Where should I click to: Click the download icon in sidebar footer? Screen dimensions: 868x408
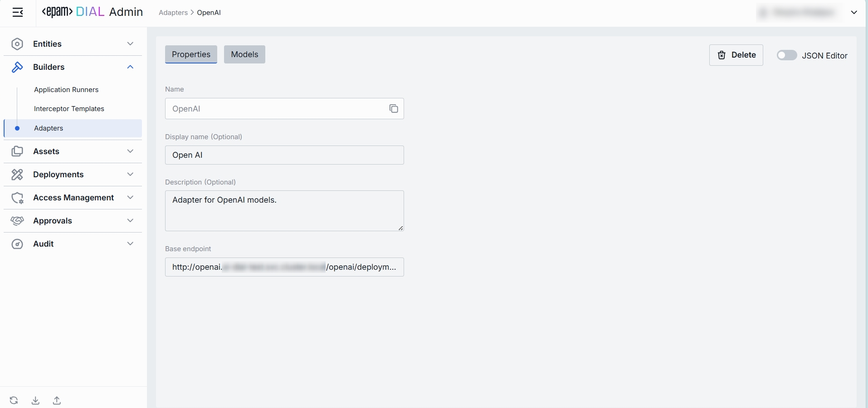35,400
